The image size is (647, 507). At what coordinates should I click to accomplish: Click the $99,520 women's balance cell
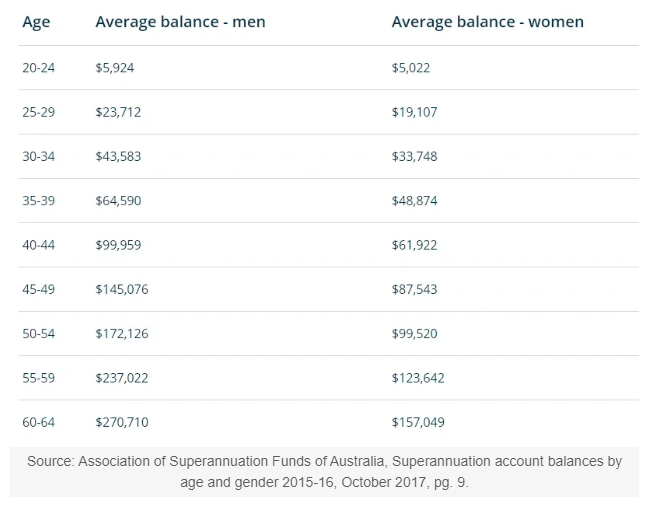click(414, 333)
